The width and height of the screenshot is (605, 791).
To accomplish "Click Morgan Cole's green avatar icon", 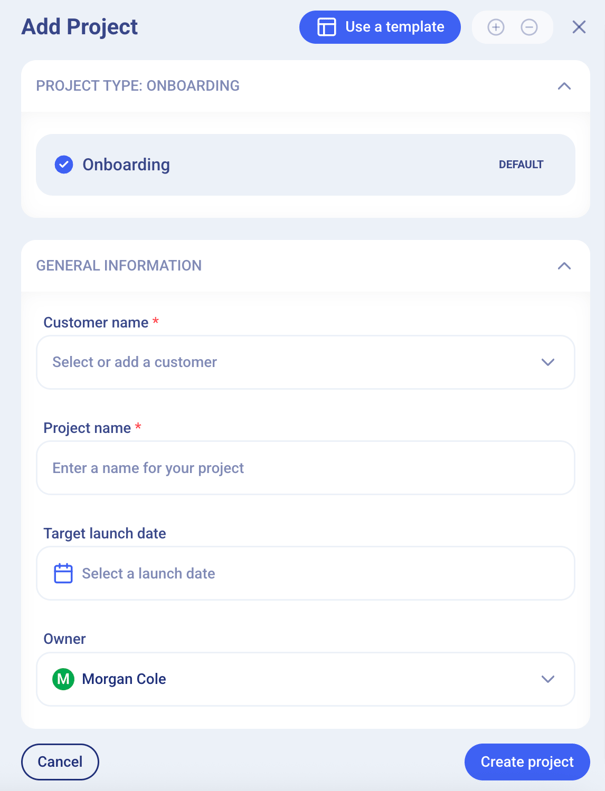I will (63, 679).
